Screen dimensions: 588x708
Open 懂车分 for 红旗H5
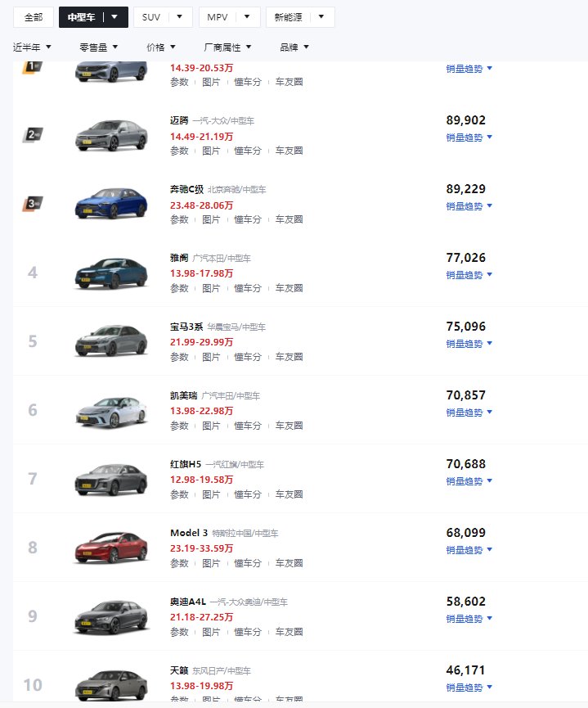[x=248, y=494]
